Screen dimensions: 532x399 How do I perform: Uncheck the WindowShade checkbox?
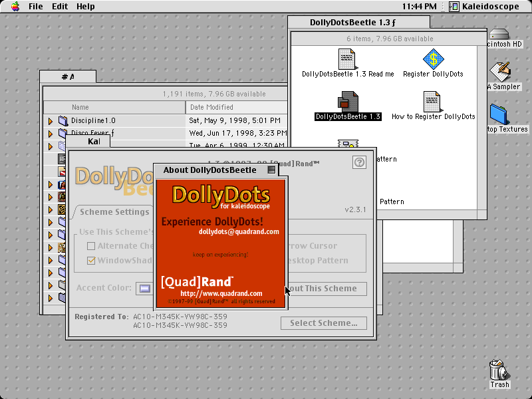(91, 261)
